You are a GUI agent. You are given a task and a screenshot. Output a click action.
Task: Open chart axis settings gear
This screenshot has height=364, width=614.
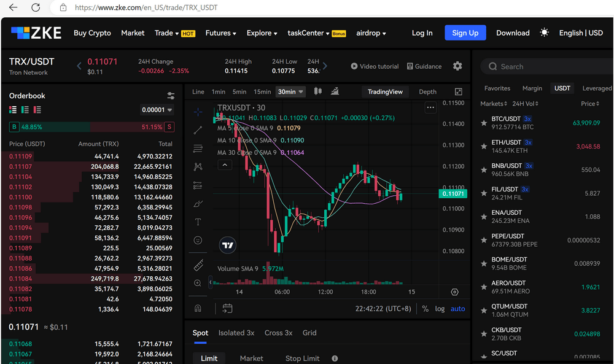[454, 292]
